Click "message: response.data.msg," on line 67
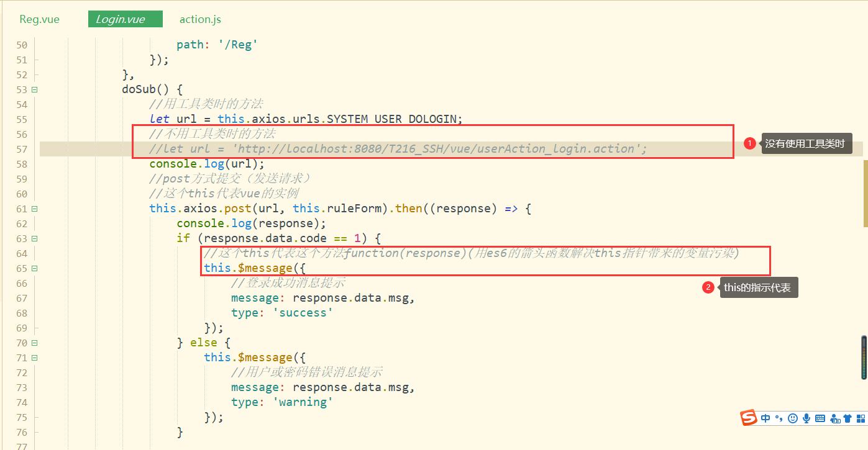This screenshot has width=868, height=450. click(x=322, y=298)
